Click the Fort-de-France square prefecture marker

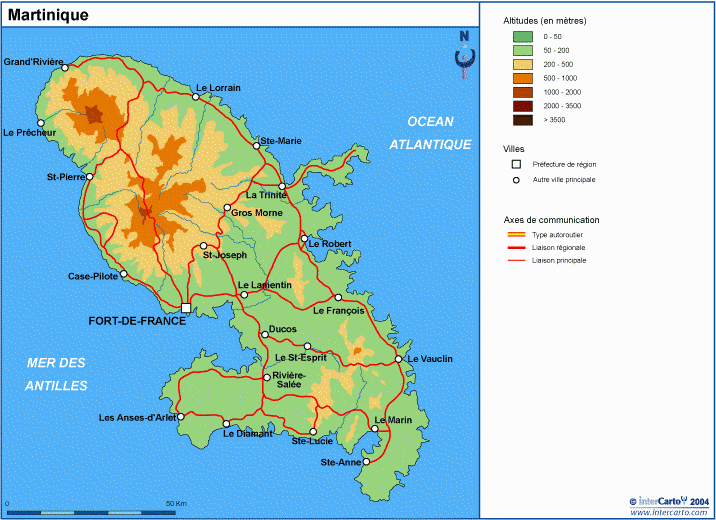[186, 308]
